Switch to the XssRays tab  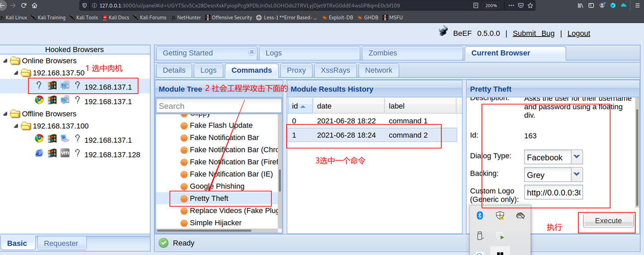[x=335, y=71]
